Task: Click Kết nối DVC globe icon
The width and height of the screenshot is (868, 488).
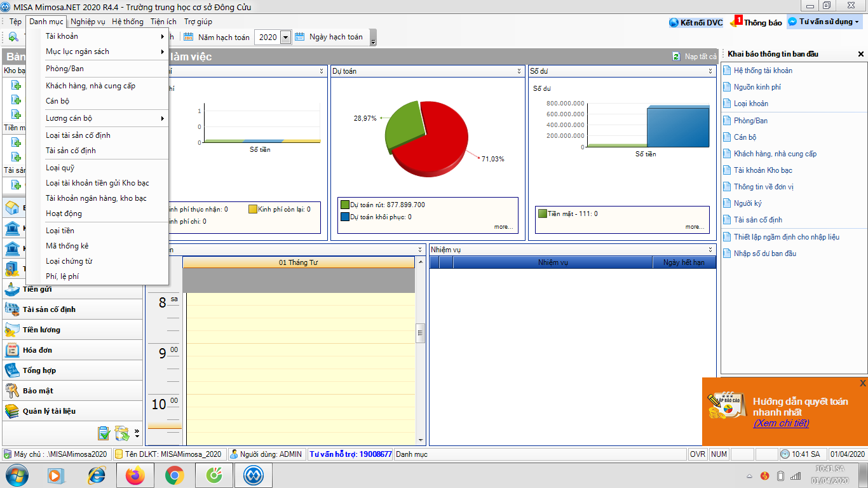Action: (674, 22)
